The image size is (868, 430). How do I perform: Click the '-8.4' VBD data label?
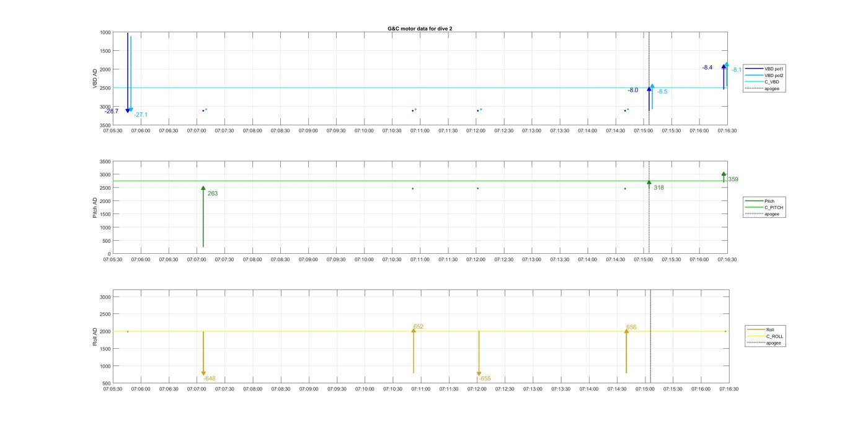tap(707, 67)
